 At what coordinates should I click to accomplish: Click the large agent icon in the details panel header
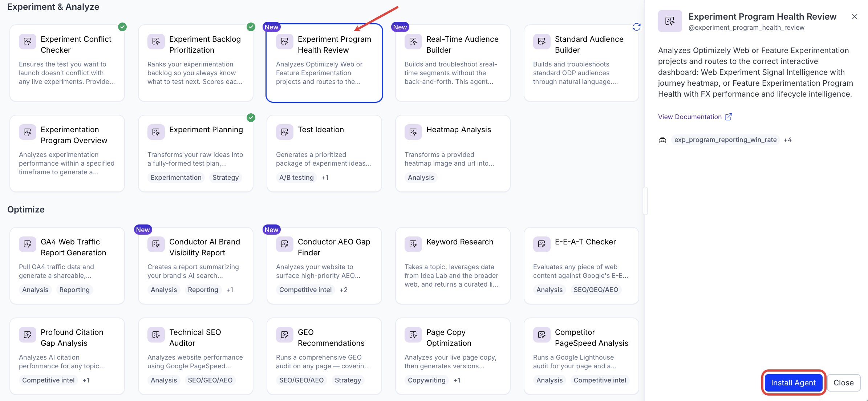pos(670,21)
